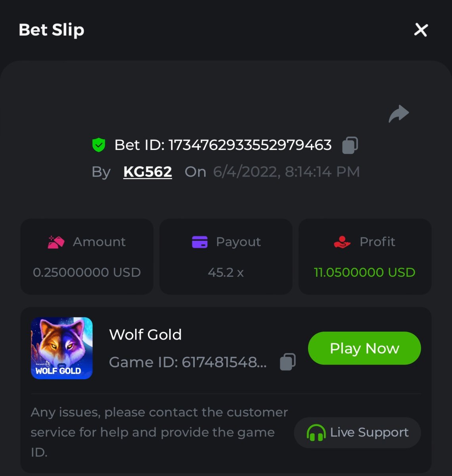Screen dimensions: 452x476
Task: Copy the Game ID to clipboard
Action: point(288,362)
